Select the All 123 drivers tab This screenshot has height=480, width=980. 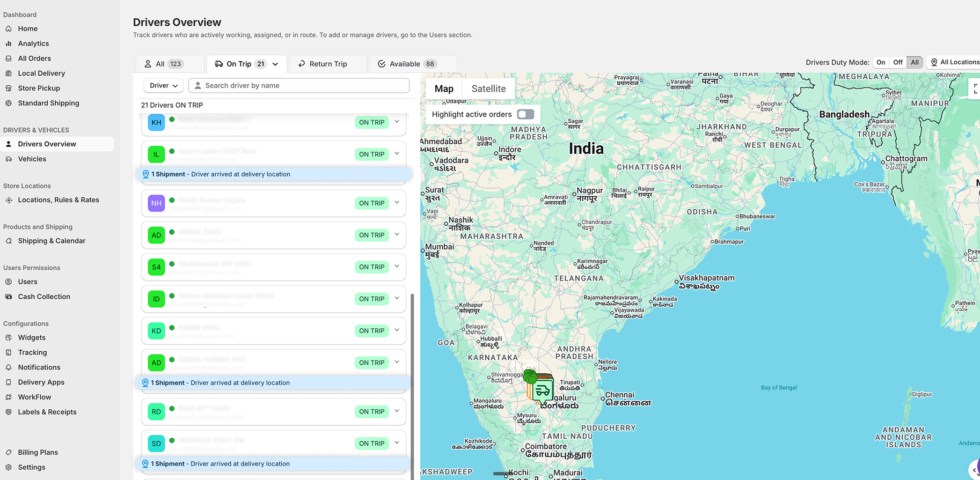click(170, 64)
